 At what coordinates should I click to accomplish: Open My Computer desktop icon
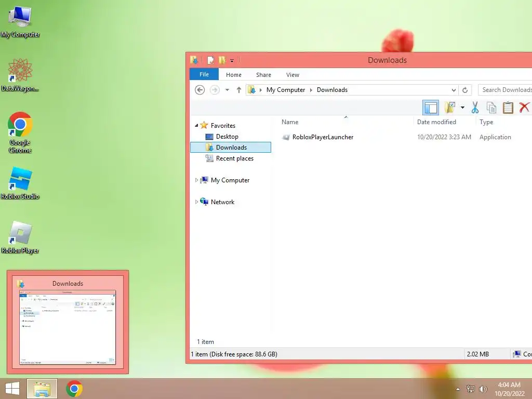[x=20, y=22]
